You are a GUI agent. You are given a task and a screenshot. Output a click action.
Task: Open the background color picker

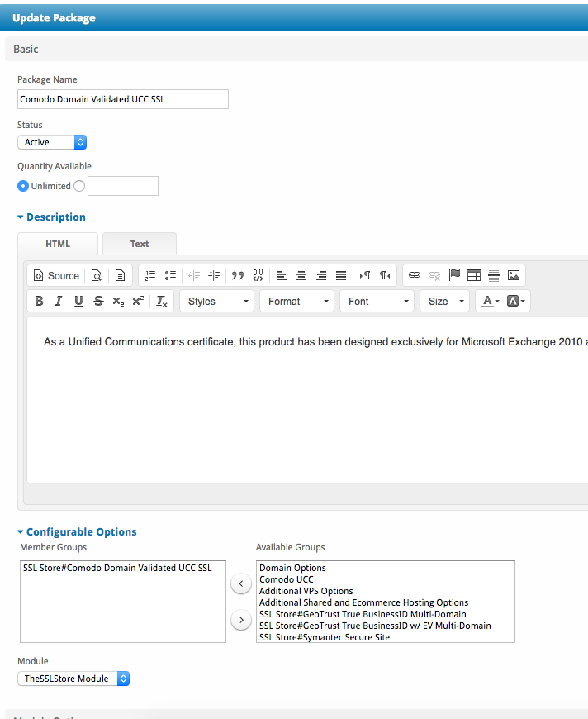point(515,302)
